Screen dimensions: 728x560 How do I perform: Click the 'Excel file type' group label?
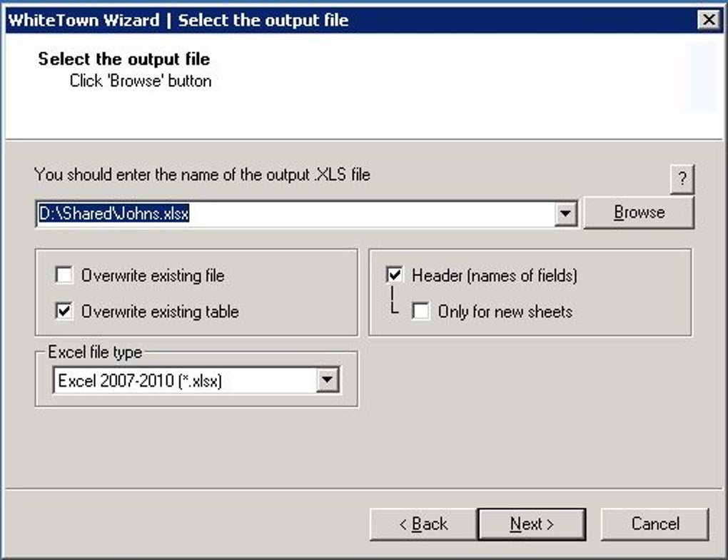pyautogui.click(x=95, y=352)
